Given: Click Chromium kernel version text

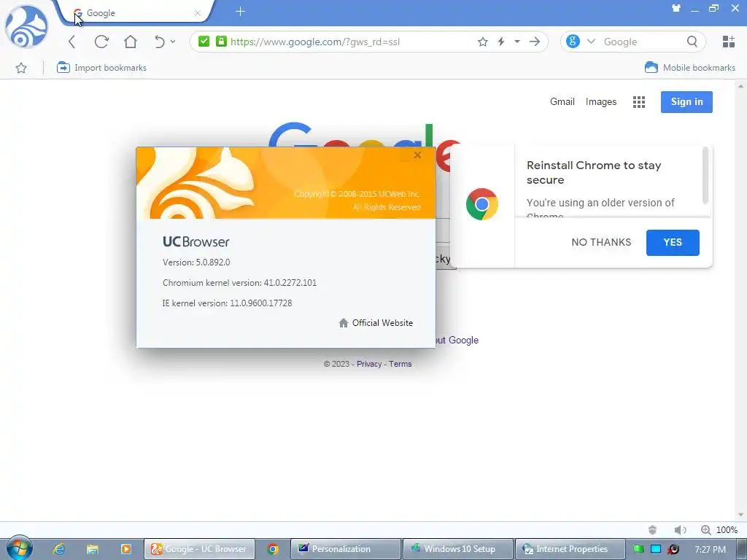Looking at the screenshot, I should (x=239, y=283).
